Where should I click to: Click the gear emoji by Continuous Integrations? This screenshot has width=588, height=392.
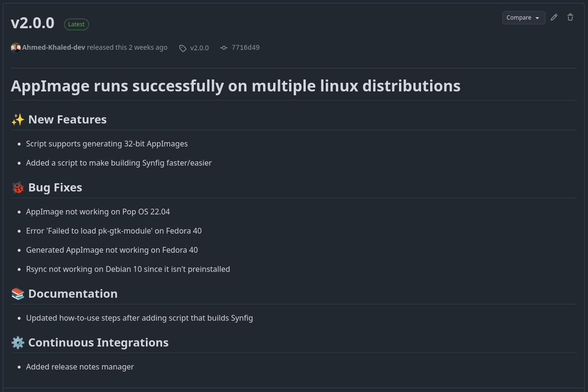[18, 343]
